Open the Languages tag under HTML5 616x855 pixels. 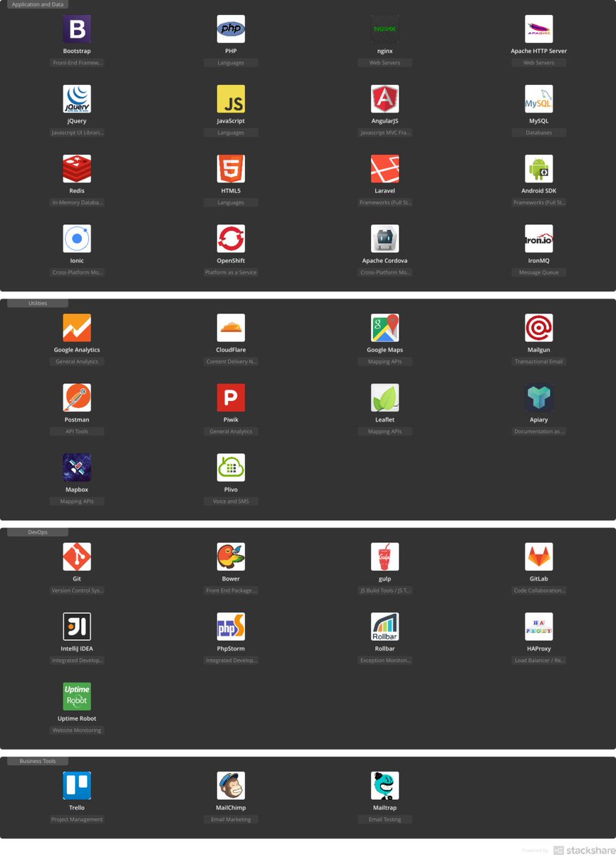click(x=231, y=202)
